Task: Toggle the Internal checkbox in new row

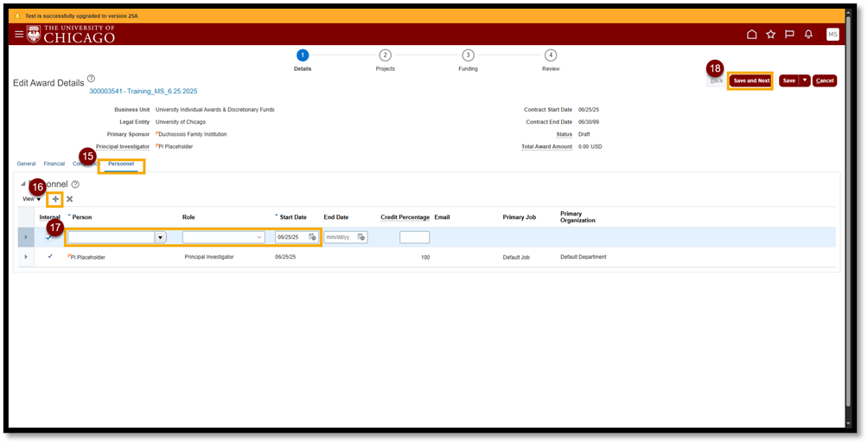Action: tap(49, 237)
